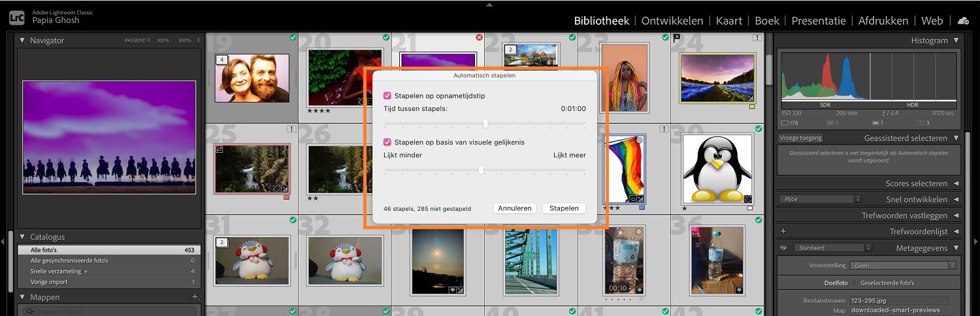Viewport: 980px width, 316px height.
Task: Click the green sync checkmark on photo 19
Action: click(293, 38)
